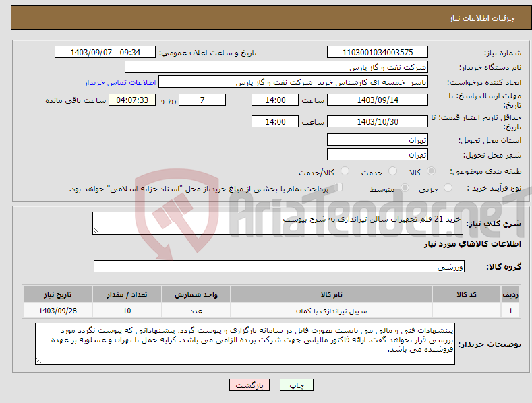Select the متوسط purchase type radio
The height and width of the screenshot is (403, 532).
[405, 187]
